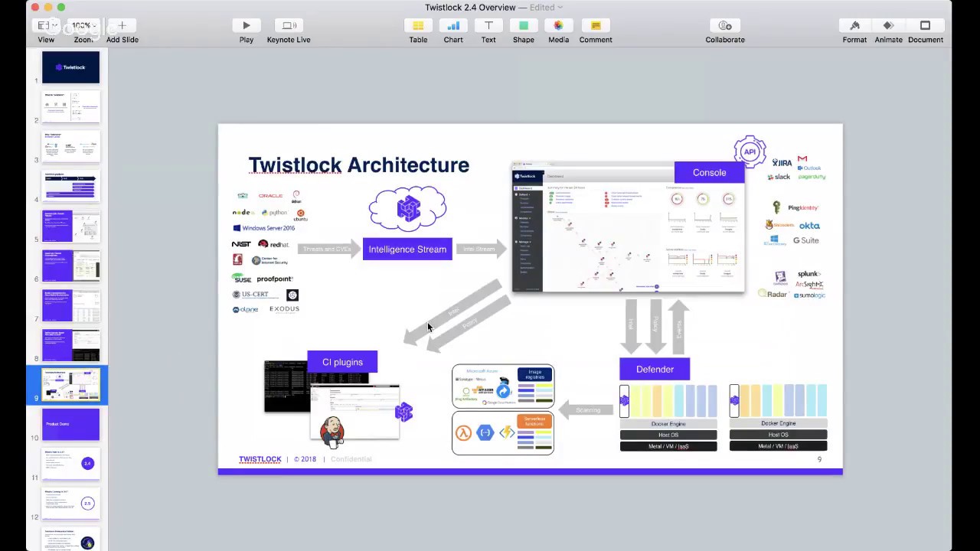The height and width of the screenshot is (551, 980).
Task: Select slide 2 thumbnail
Action: pyautogui.click(x=71, y=107)
